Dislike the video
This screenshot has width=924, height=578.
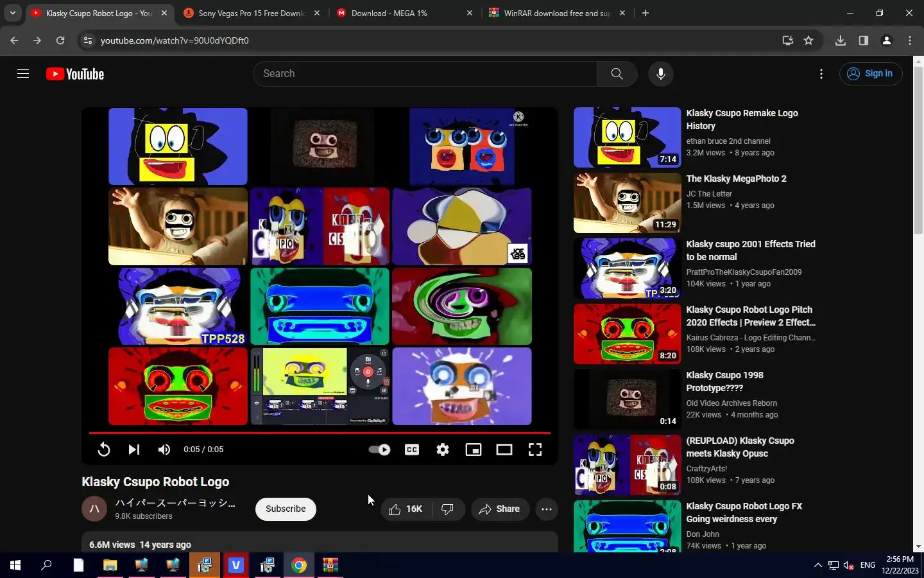pyautogui.click(x=448, y=509)
